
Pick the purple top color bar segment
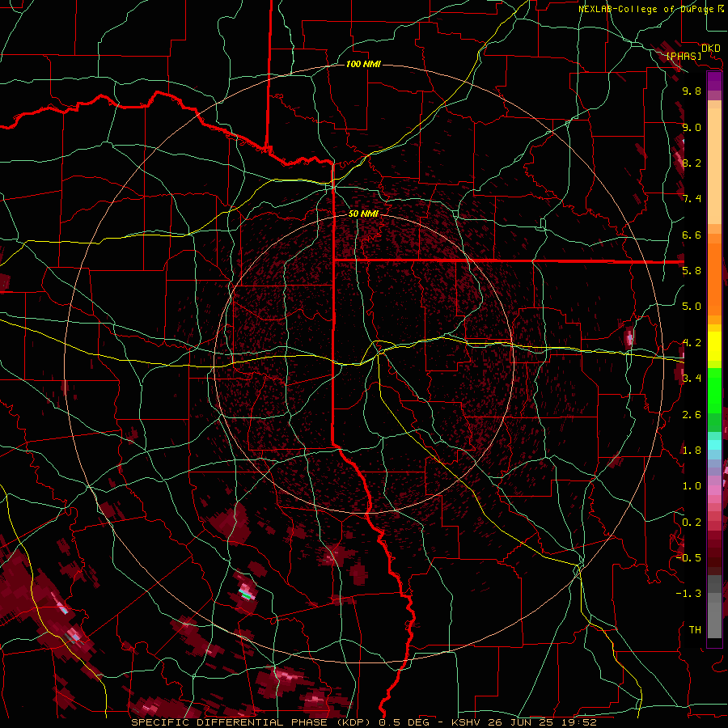click(714, 81)
